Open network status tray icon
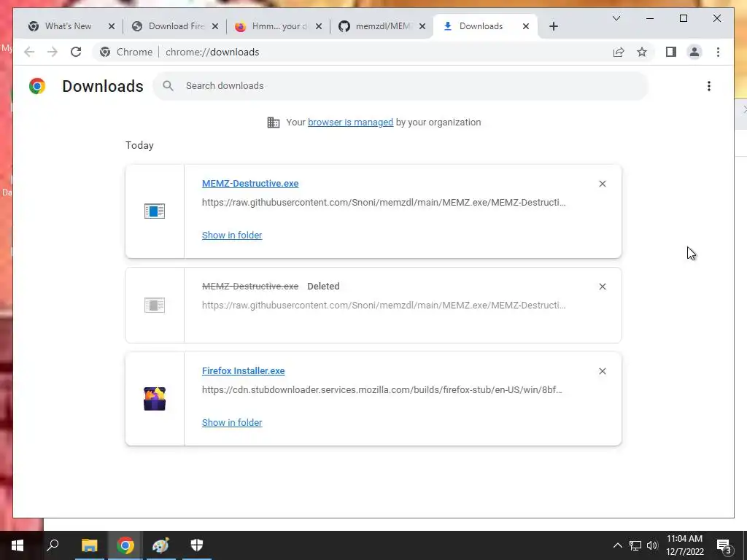 [x=635, y=545]
